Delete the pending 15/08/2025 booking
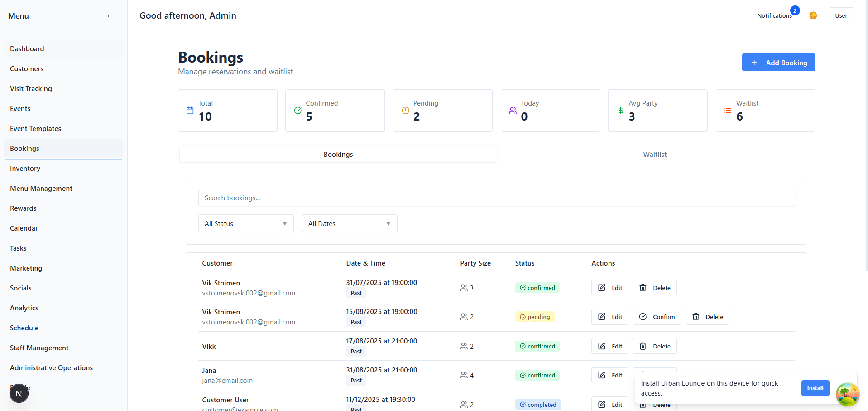 coord(707,317)
